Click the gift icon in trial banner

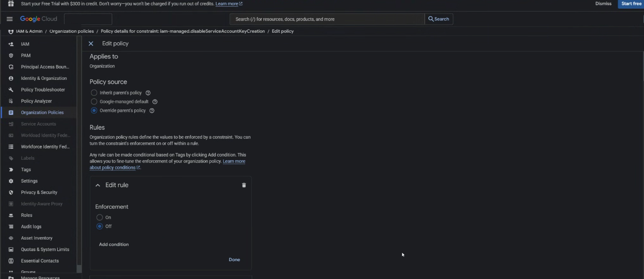[11, 3]
